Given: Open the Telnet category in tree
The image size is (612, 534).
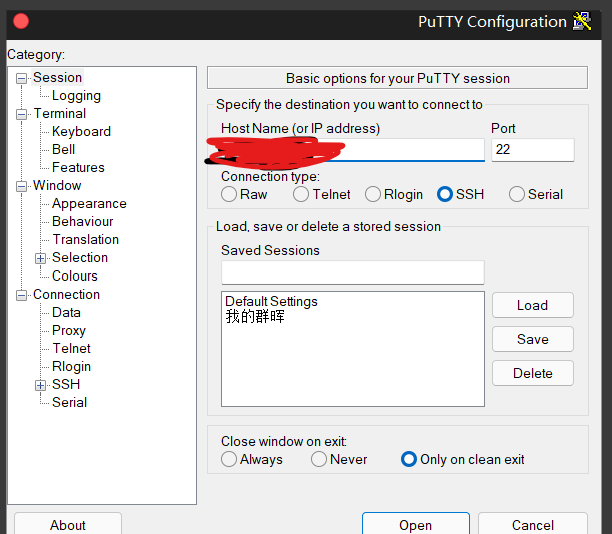Looking at the screenshot, I should click(x=72, y=348).
